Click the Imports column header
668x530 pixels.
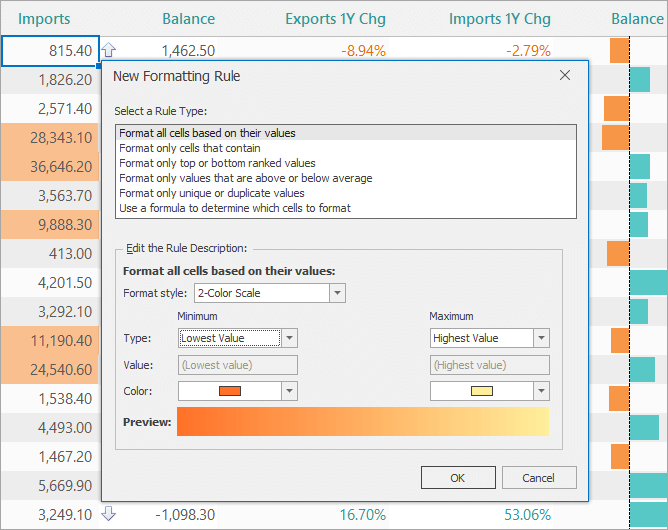point(44,19)
